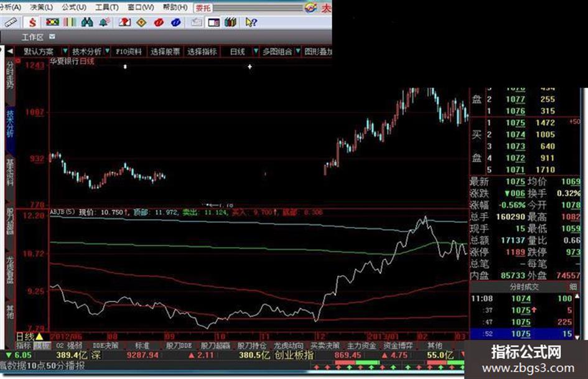Open 分析(A) menu
The height and width of the screenshot is (379, 588).
(11, 7)
